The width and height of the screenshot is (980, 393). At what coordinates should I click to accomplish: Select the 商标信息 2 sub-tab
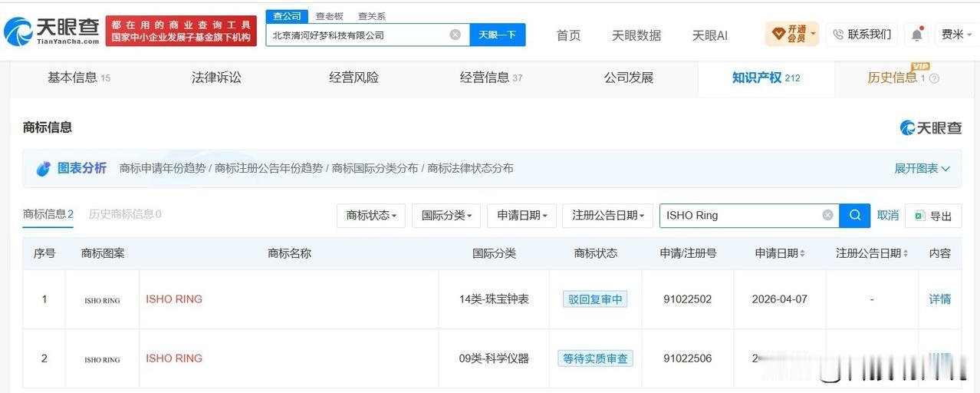[48, 214]
